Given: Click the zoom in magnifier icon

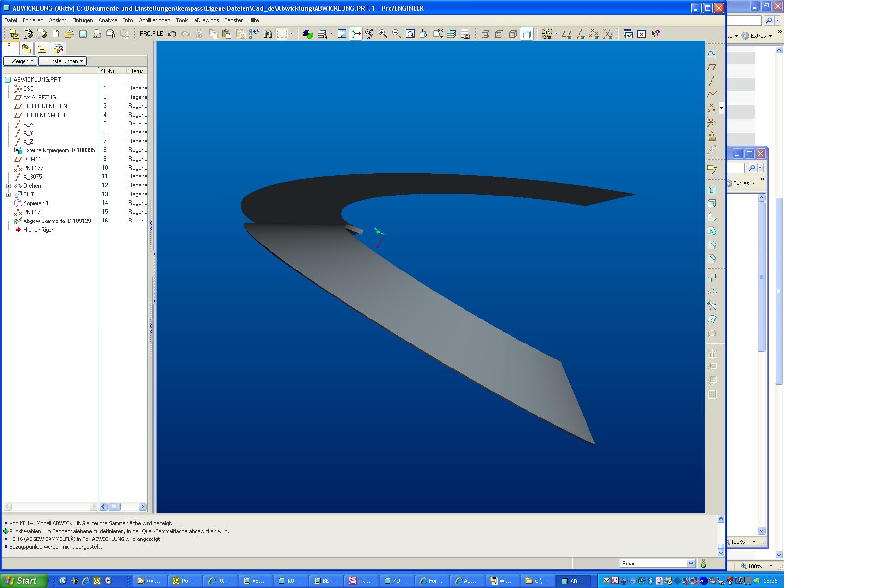Looking at the screenshot, I should click(x=383, y=34).
